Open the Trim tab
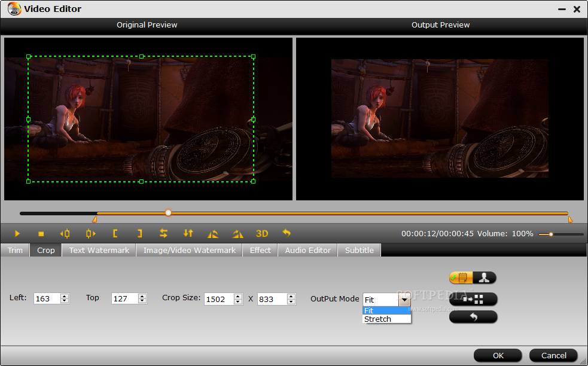This screenshot has width=588, height=366. pos(15,250)
